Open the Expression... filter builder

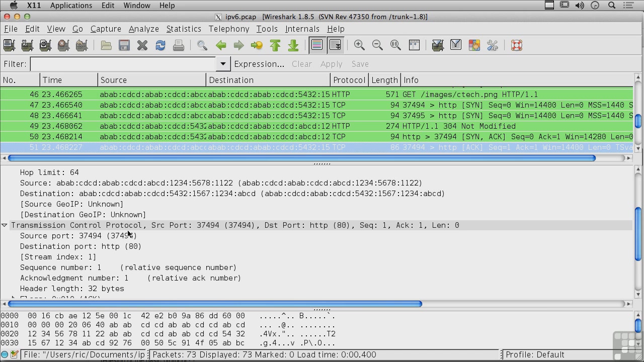pos(259,64)
